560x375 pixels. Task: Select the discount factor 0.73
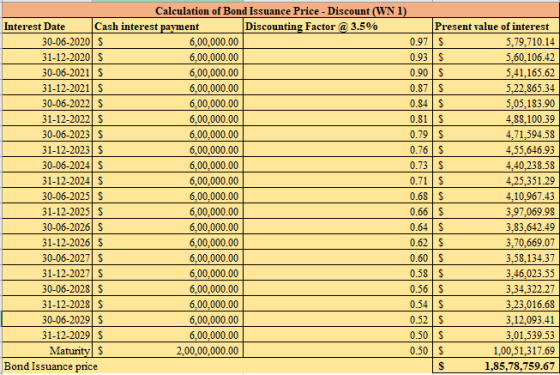coord(338,165)
